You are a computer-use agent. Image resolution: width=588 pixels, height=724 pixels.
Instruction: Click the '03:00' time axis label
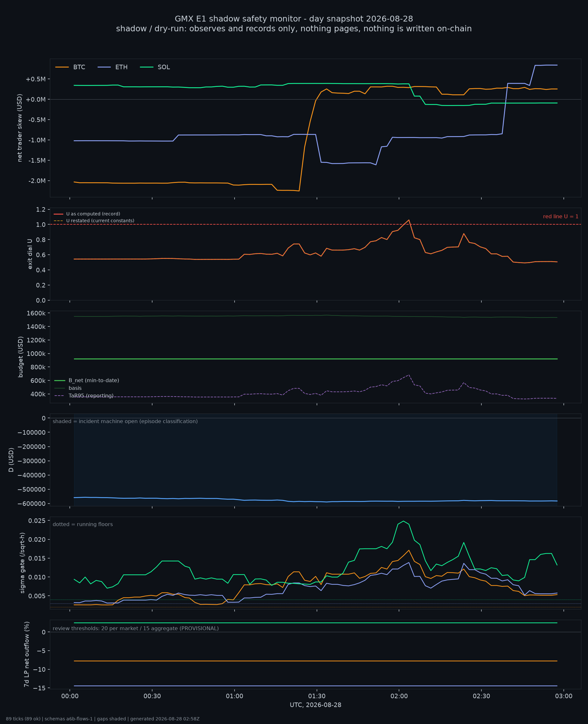pos(564,697)
